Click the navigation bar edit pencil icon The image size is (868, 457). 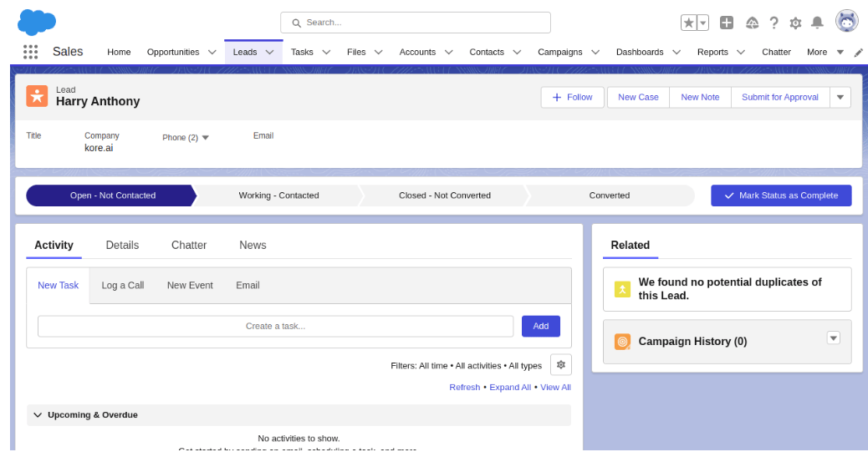(859, 53)
